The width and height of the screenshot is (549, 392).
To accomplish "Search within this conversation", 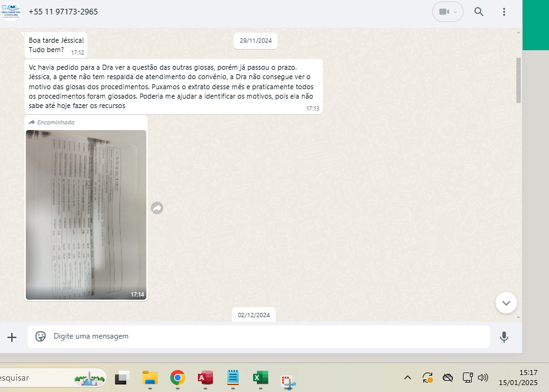I will 479,12.
